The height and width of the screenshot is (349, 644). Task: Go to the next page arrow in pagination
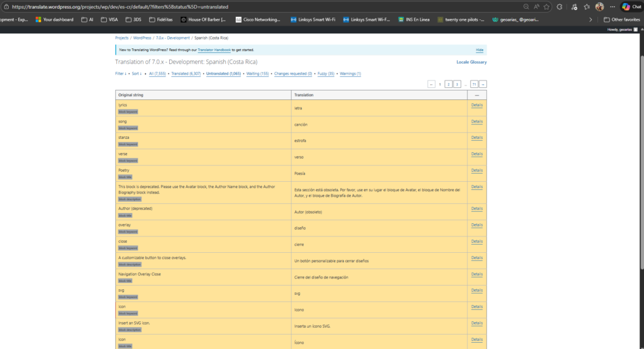[x=483, y=84]
